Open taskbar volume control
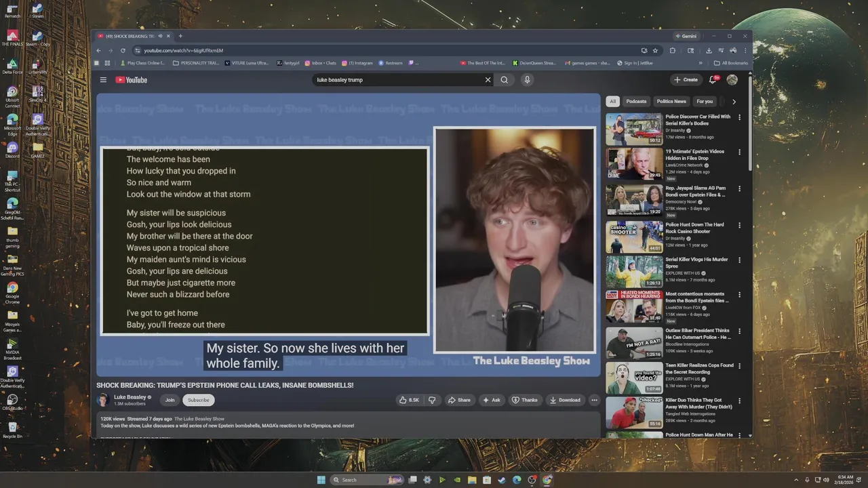 click(x=826, y=480)
